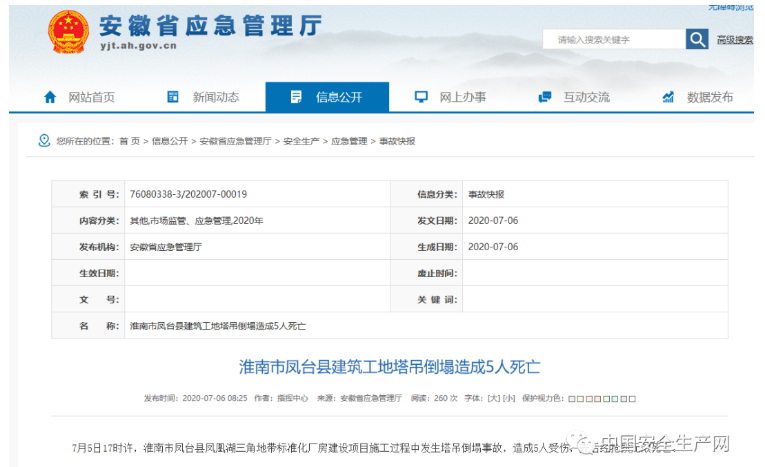
Task: Click the chart icon beside 数据发布
Action: (x=668, y=97)
